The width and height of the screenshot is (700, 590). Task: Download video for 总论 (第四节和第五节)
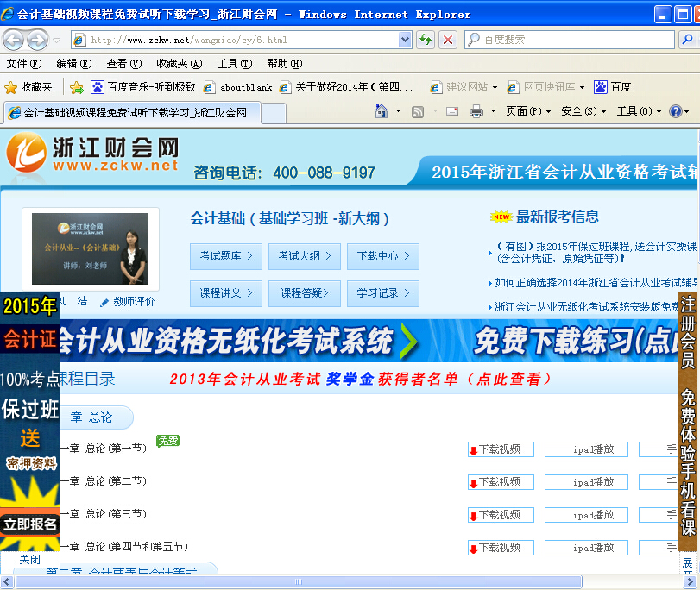click(x=501, y=548)
